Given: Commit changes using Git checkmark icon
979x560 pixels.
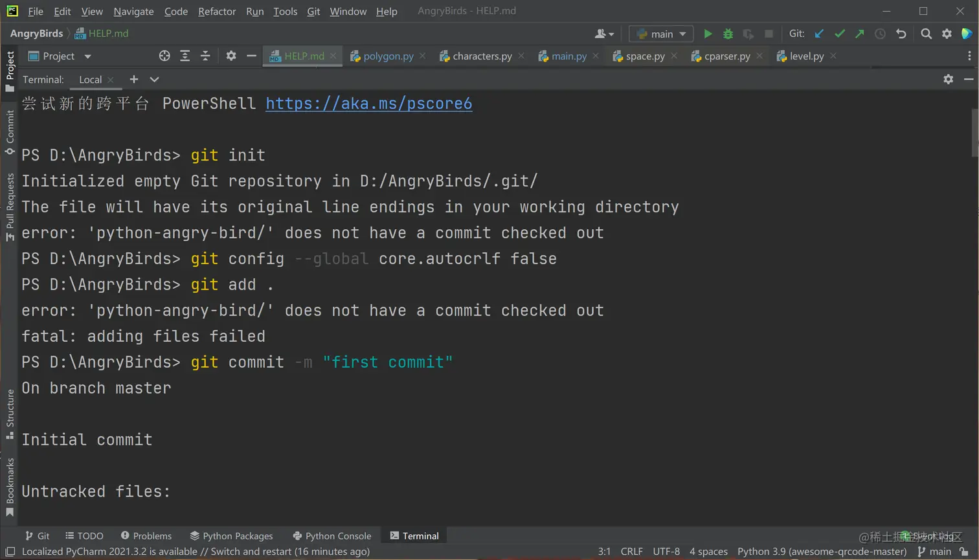Looking at the screenshot, I should (x=840, y=34).
